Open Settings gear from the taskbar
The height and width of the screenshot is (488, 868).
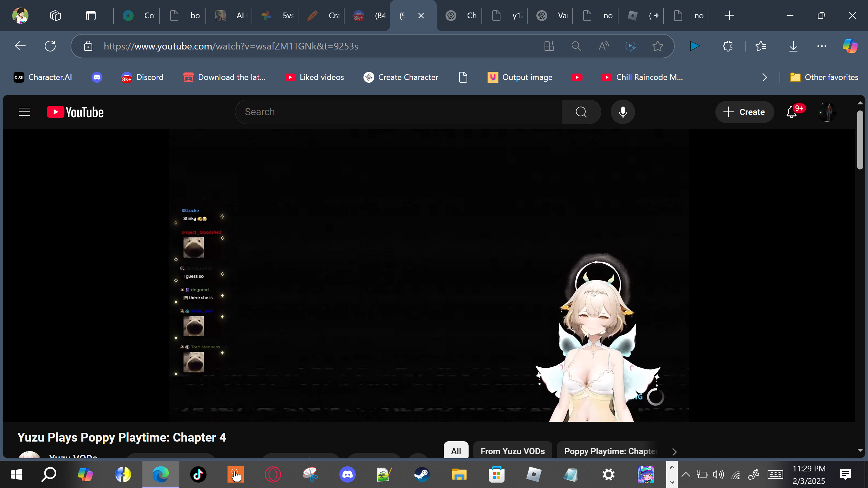608,474
